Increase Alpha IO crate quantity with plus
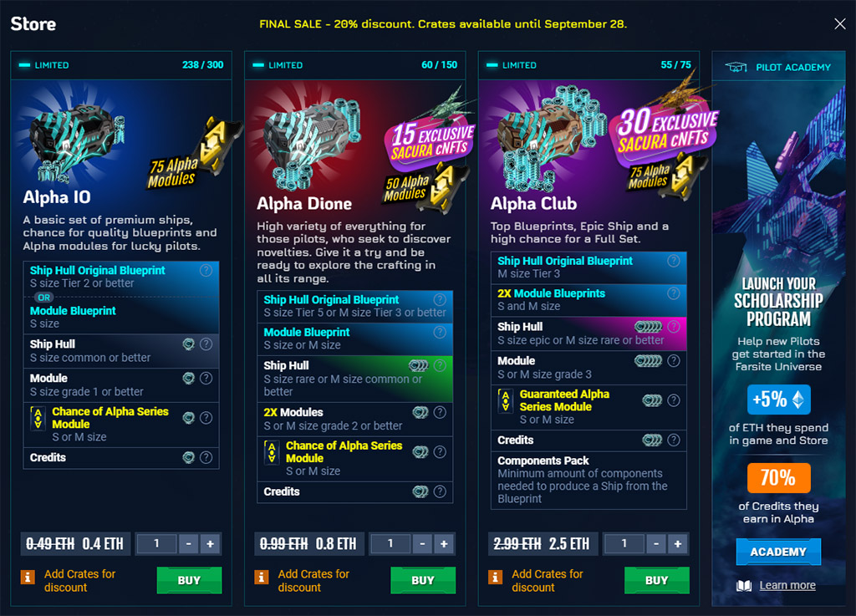This screenshot has height=616, width=856. tap(210, 544)
